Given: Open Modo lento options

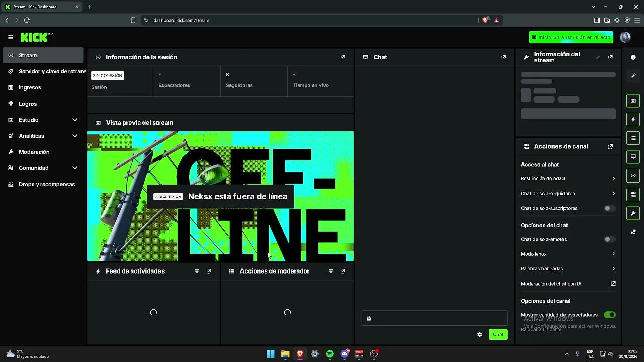Looking at the screenshot, I should pos(568,254).
